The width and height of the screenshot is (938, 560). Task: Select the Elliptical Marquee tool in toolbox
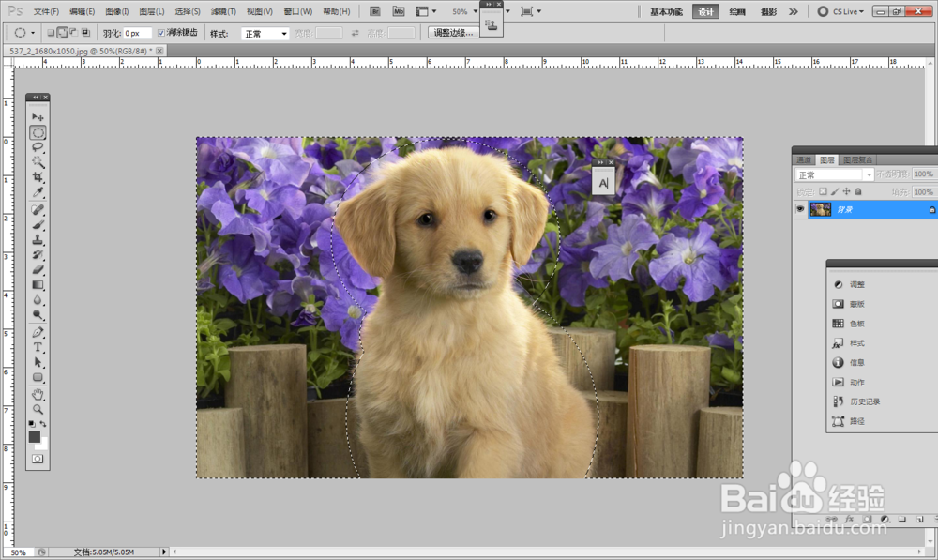(38, 132)
